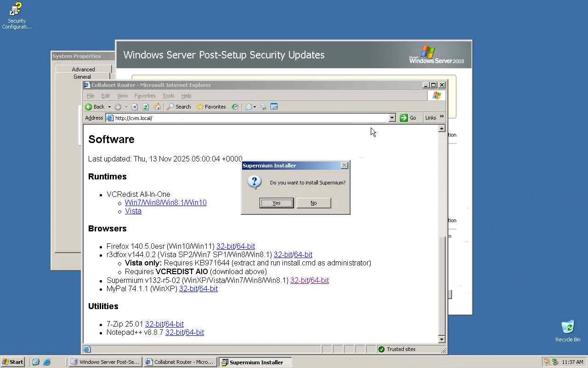Open the Mail button dropdown arrow
This screenshot has width=588, height=368.
(x=254, y=107)
